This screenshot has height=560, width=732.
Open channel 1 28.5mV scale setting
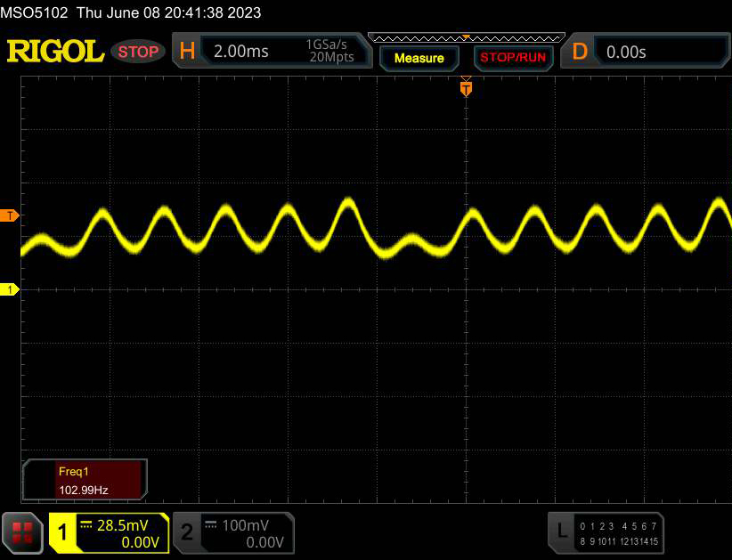[x=123, y=525]
